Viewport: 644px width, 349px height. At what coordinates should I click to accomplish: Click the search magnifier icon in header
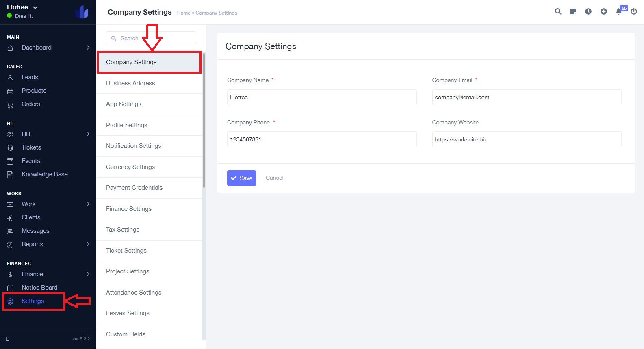[558, 11]
